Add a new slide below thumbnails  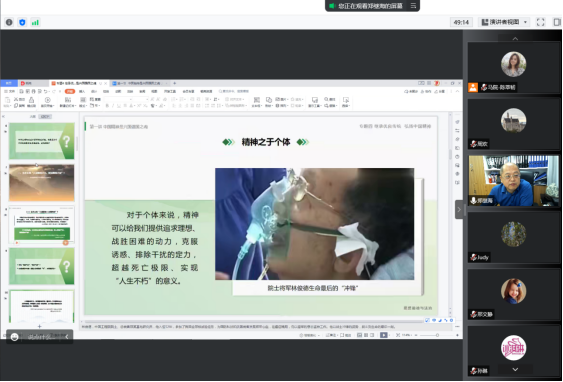pos(39,326)
